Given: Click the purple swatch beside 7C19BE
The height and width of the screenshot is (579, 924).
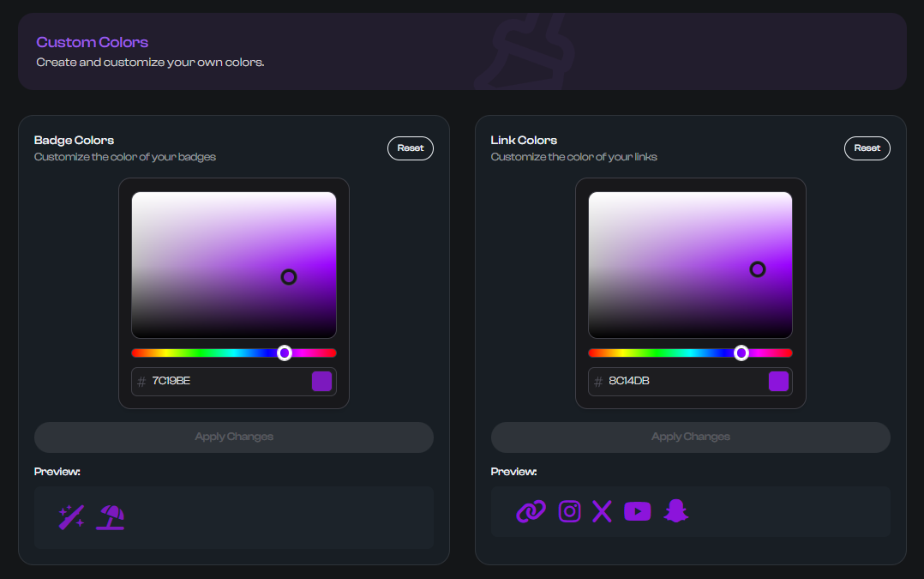Looking at the screenshot, I should click(321, 382).
